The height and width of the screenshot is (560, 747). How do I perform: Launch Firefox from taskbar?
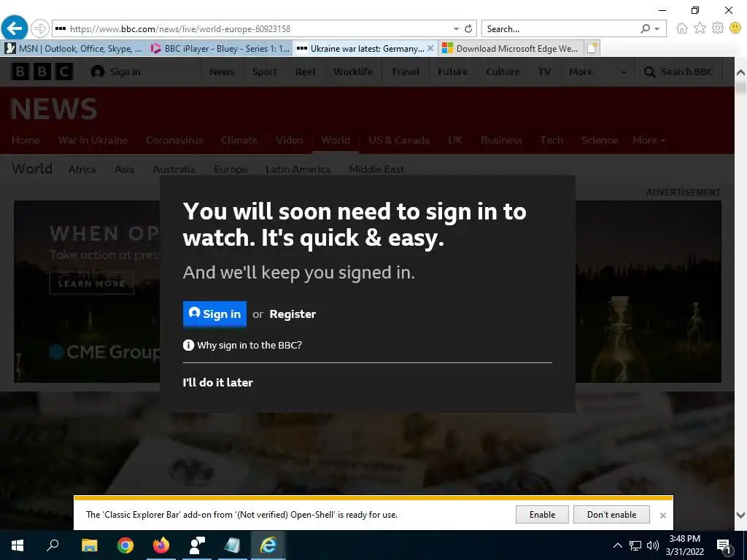[x=161, y=545]
